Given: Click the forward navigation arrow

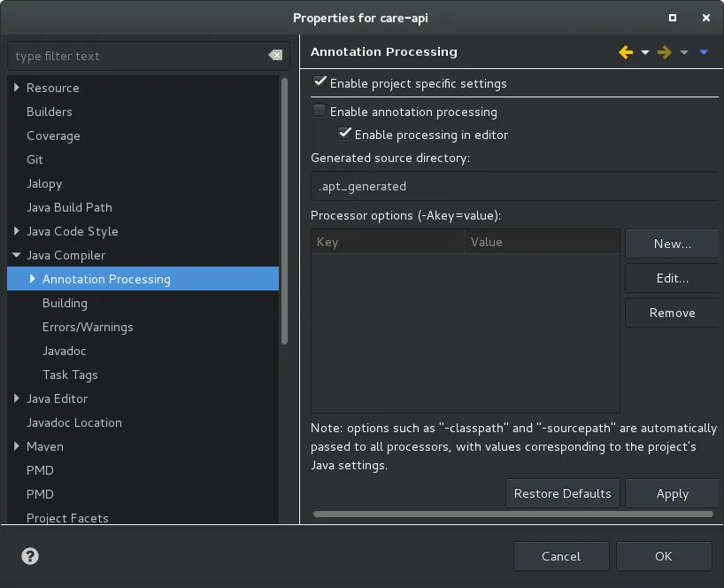Looking at the screenshot, I should 665,52.
